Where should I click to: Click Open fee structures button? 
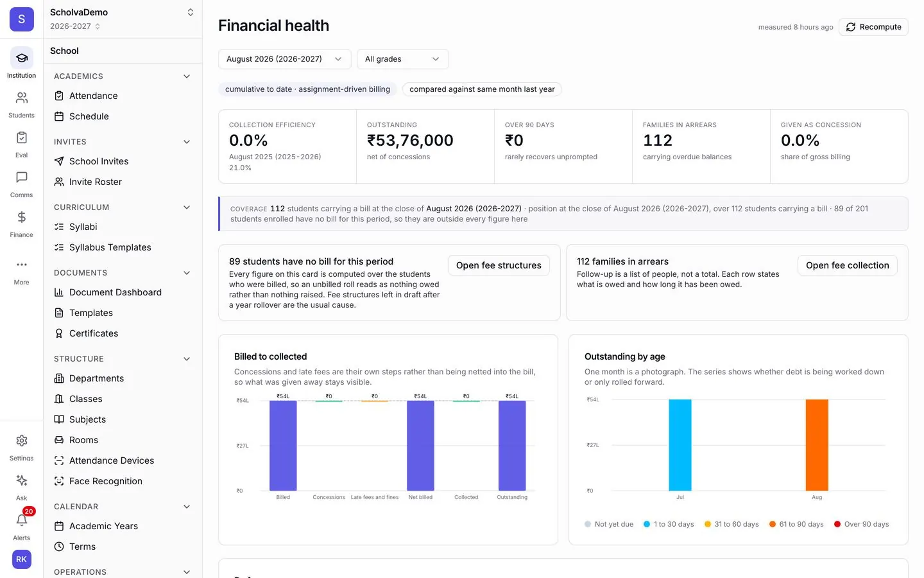coord(499,265)
